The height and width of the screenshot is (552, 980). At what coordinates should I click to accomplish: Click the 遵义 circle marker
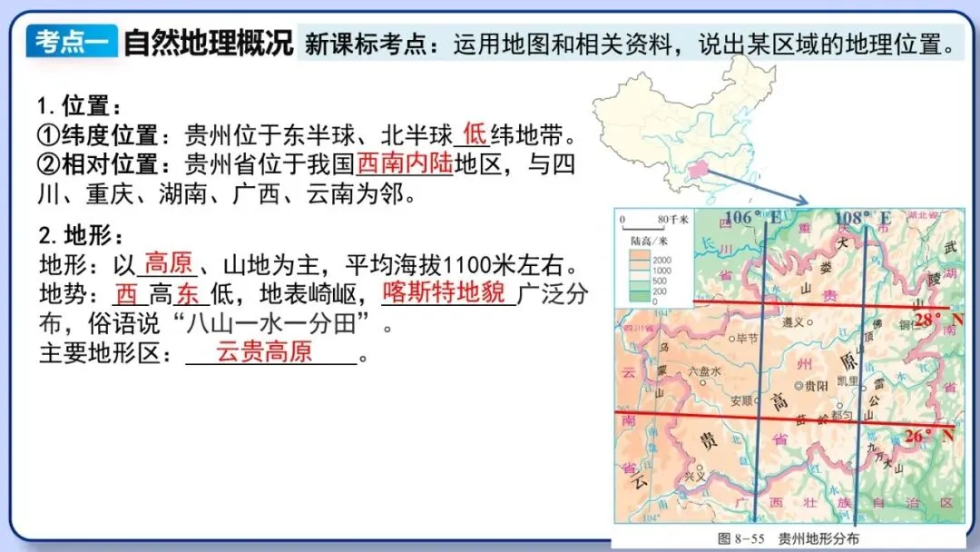click(x=809, y=323)
